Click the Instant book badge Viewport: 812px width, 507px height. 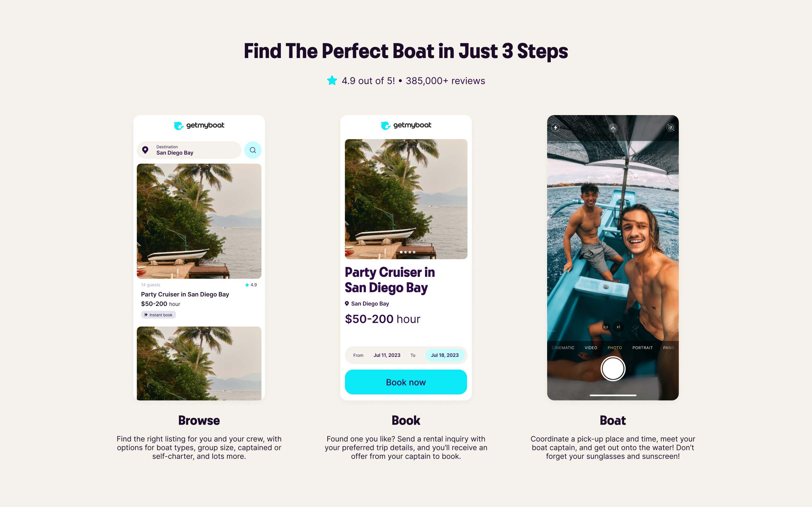click(x=158, y=315)
